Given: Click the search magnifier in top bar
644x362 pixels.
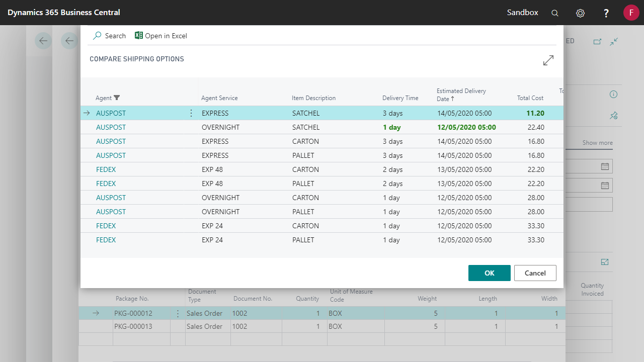Looking at the screenshot, I should pos(555,13).
